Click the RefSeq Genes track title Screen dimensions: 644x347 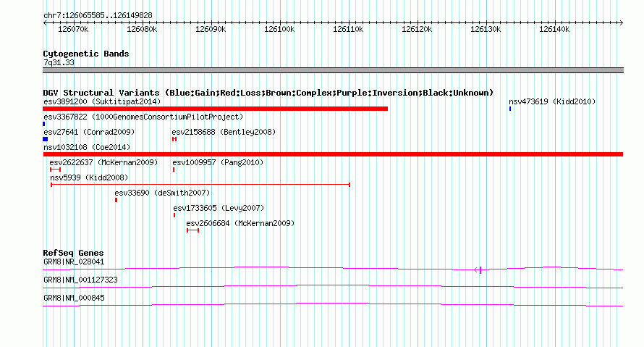click(x=73, y=253)
